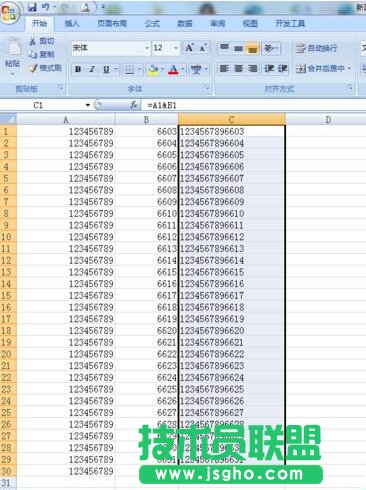The height and width of the screenshot is (490, 366).
Task: Toggle italic formatting
Action: [92, 69]
